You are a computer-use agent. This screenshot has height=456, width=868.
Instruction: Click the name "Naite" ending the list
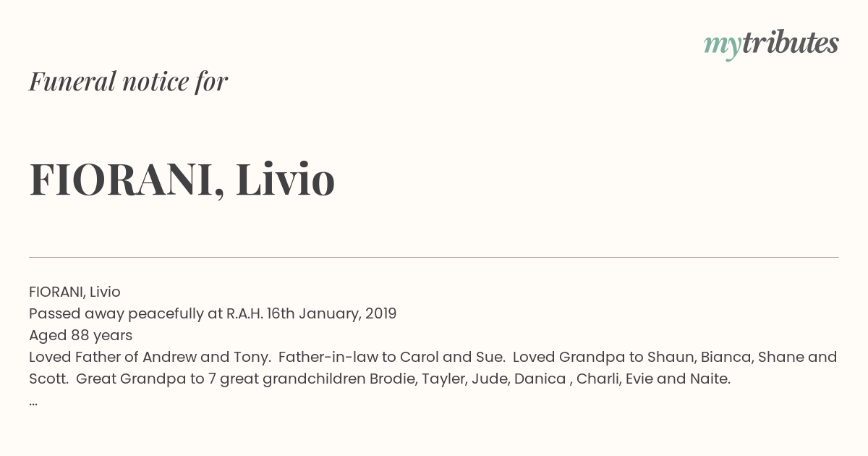(x=710, y=379)
